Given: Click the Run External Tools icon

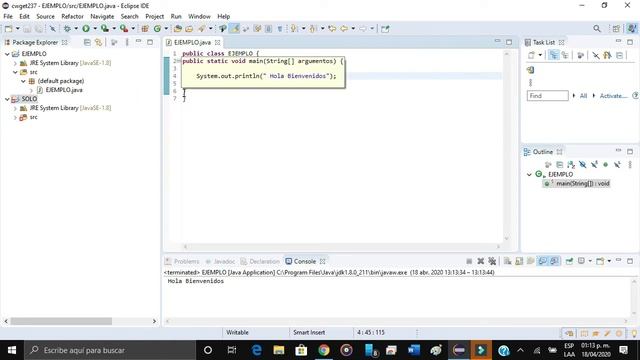Looking at the screenshot, I should pos(124,29).
